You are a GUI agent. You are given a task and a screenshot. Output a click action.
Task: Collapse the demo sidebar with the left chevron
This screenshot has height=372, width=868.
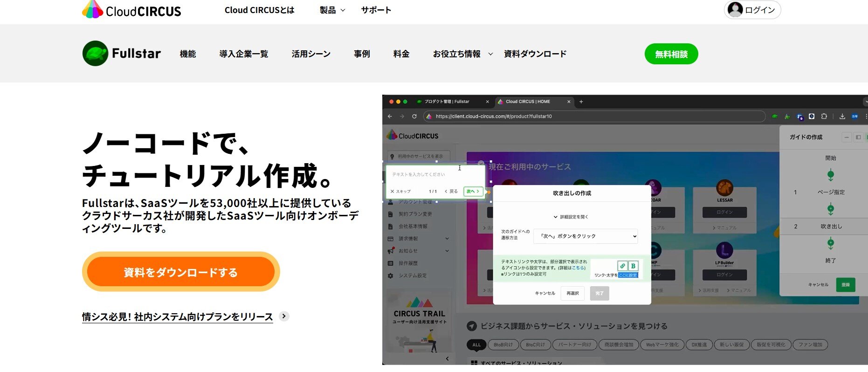coord(447,358)
